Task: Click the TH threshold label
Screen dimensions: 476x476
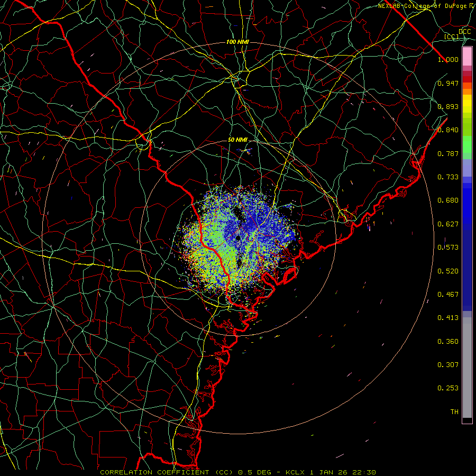Action: [454, 412]
